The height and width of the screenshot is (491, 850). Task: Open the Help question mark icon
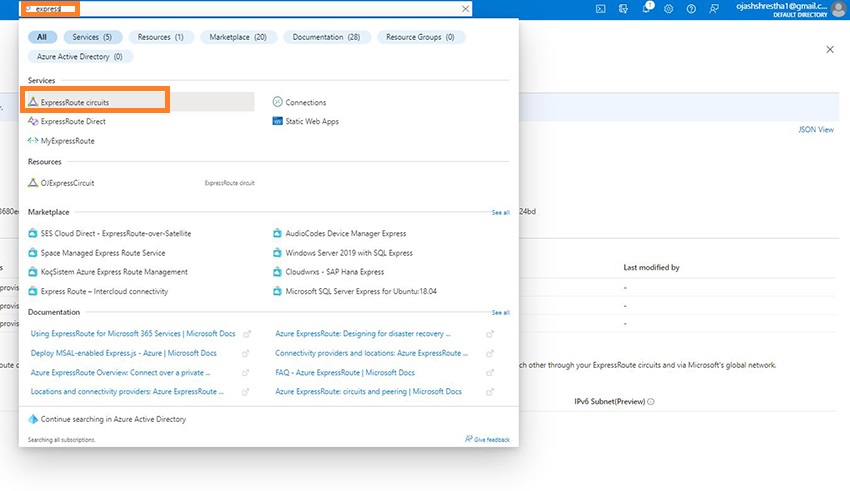tap(690, 9)
